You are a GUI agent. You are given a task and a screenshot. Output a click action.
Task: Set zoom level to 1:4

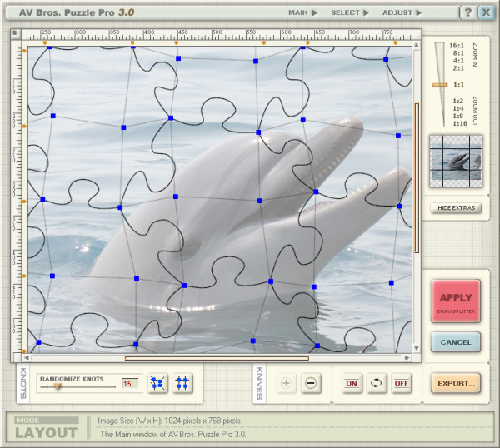[x=457, y=108]
